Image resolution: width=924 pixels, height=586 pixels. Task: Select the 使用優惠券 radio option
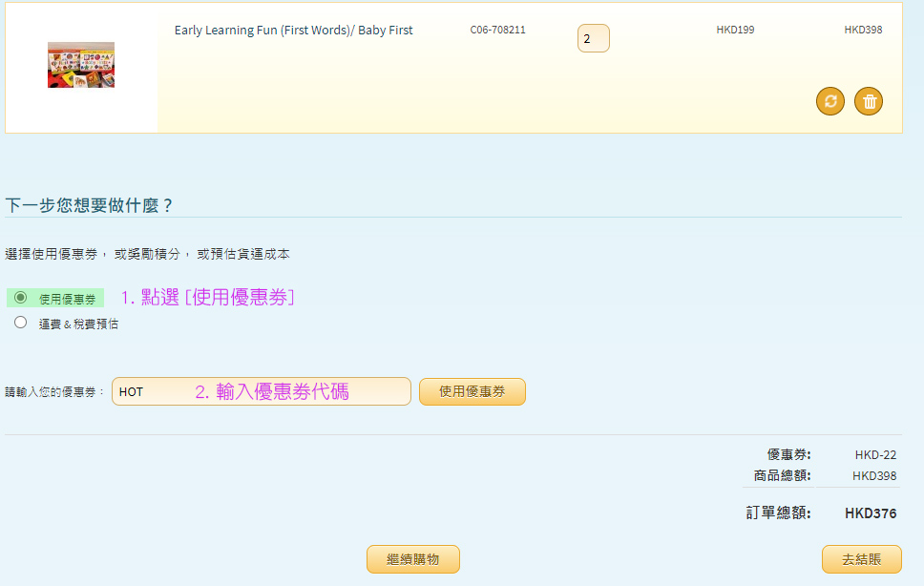point(21,298)
